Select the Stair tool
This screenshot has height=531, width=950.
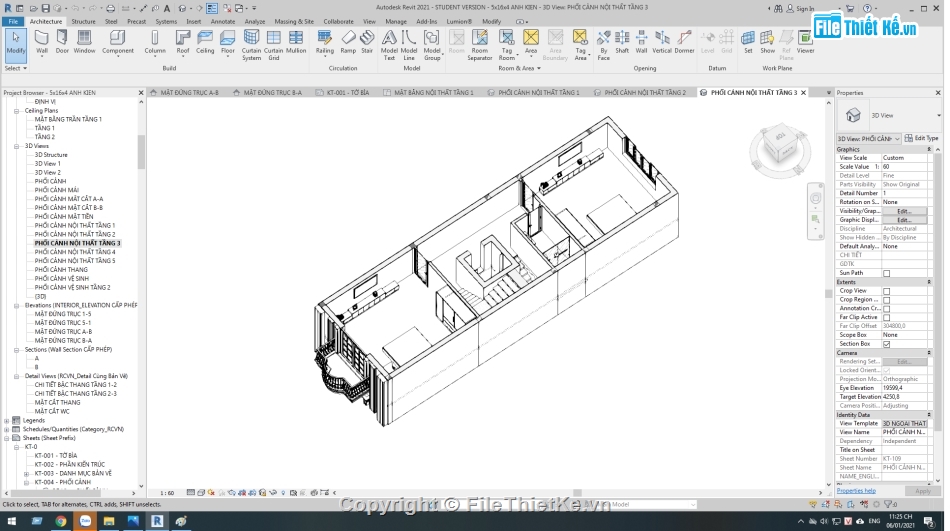click(x=367, y=42)
